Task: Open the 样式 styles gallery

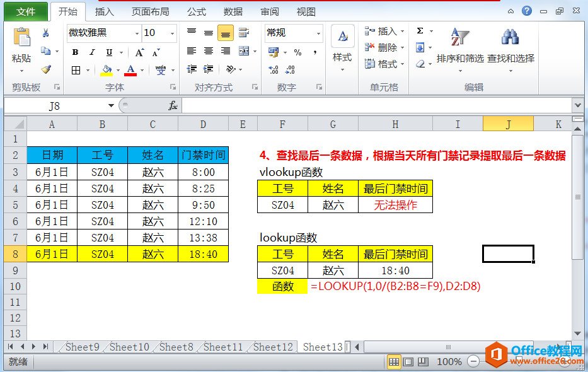Action: click(x=342, y=48)
